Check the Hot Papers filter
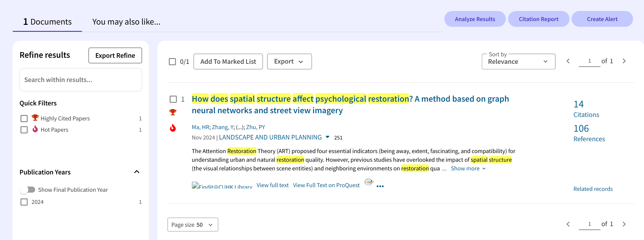 tap(24, 130)
